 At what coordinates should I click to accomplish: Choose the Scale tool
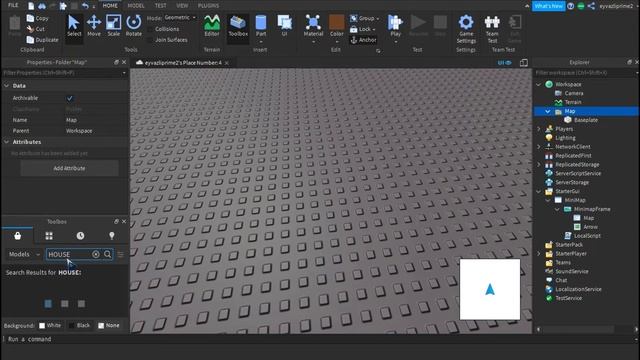point(113,26)
